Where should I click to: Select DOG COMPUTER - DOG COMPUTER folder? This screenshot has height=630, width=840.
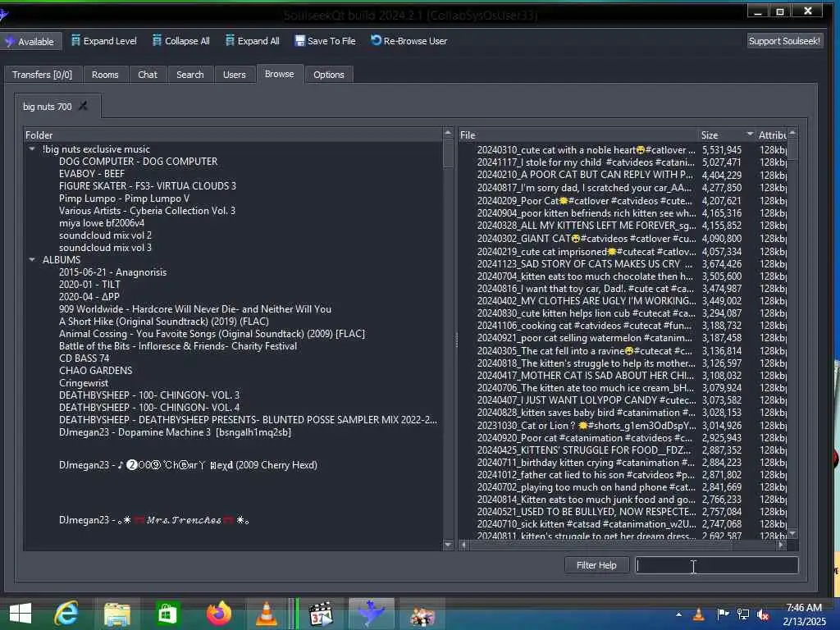pyautogui.click(x=138, y=162)
